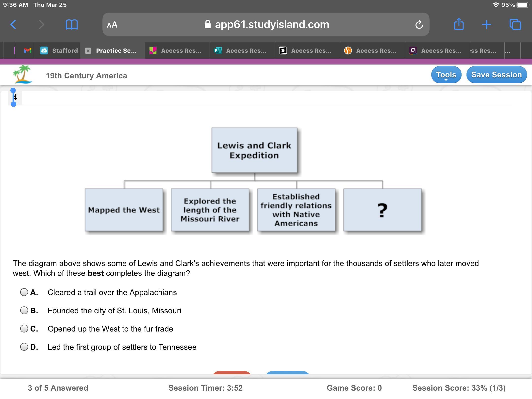This screenshot has height=399, width=532.
Task: Switch to the Practice Session tab
Action: (116, 51)
